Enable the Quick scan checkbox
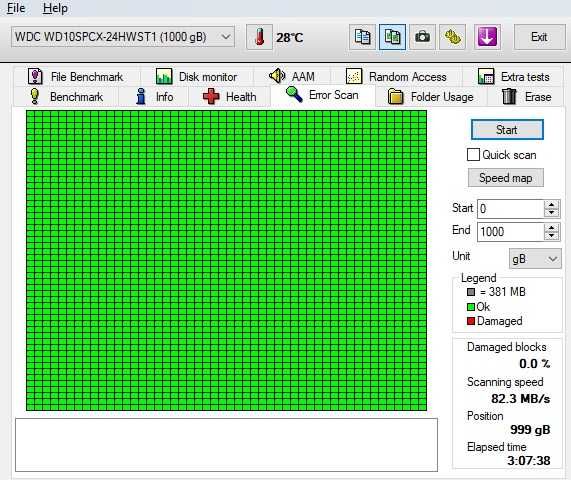This screenshot has width=571, height=480. pyautogui.click(x=473, y=154)
